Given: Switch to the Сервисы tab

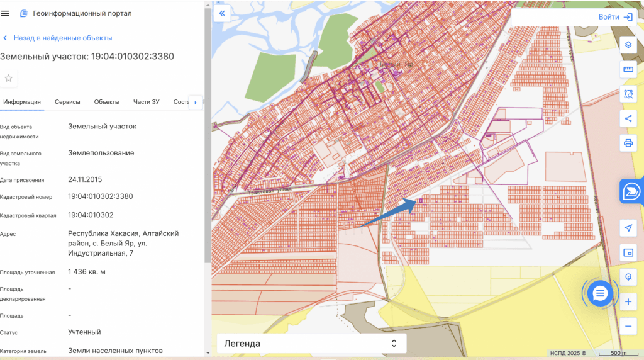Looking at the screenshot, I should [67, 102].
